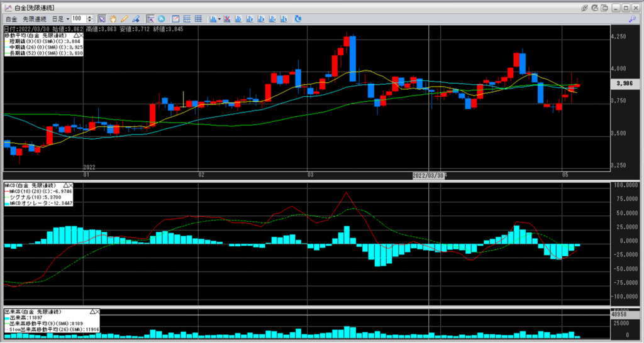
Task: Focus the bar count field showing 100
Action: pos(78,19)
